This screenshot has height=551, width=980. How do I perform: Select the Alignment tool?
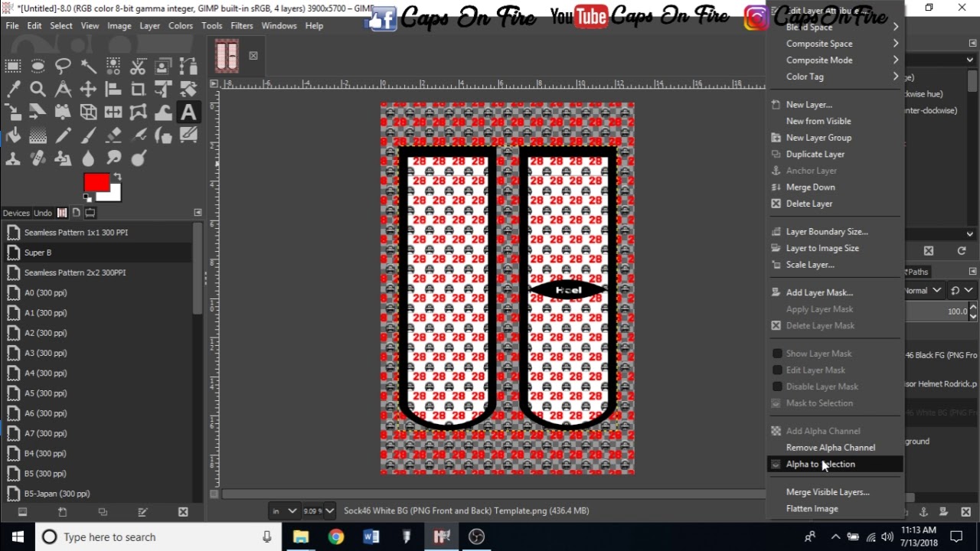113,89
